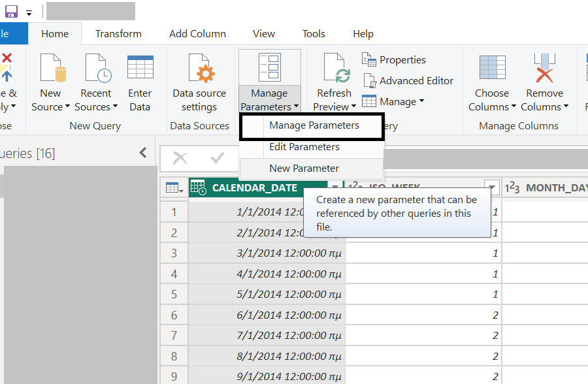Click the Refresh Preview icon

click(336, 68)
